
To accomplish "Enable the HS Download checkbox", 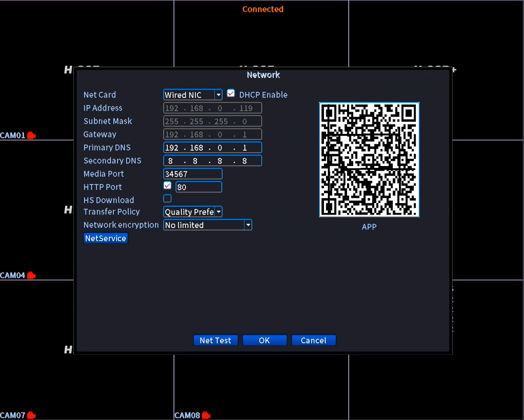I will tap(167, 199).
